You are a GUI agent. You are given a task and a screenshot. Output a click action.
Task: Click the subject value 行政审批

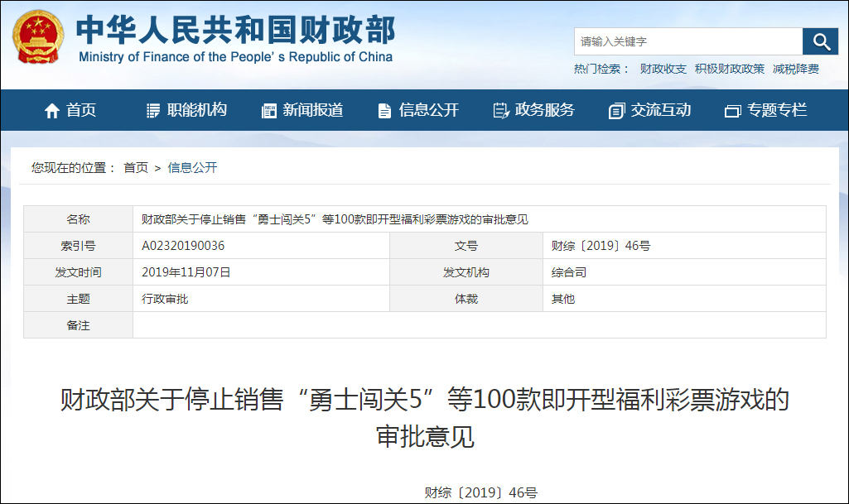coord(165,299)
